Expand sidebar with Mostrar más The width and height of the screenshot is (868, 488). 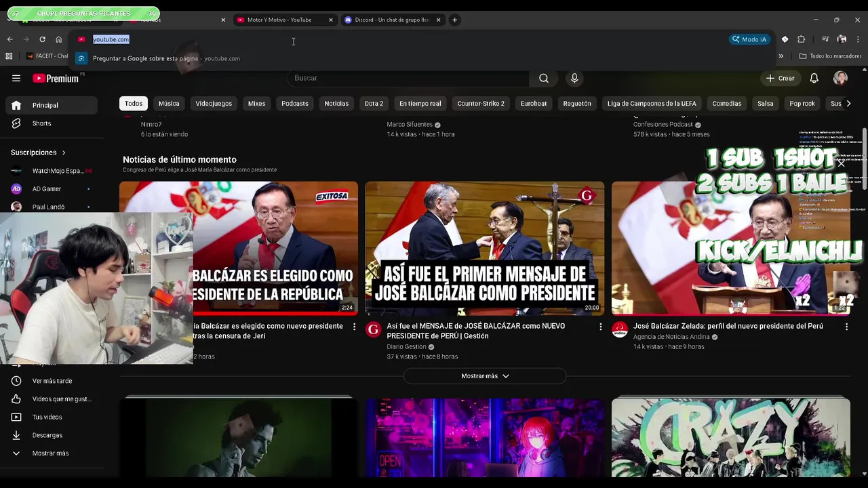tap(52, 453)
